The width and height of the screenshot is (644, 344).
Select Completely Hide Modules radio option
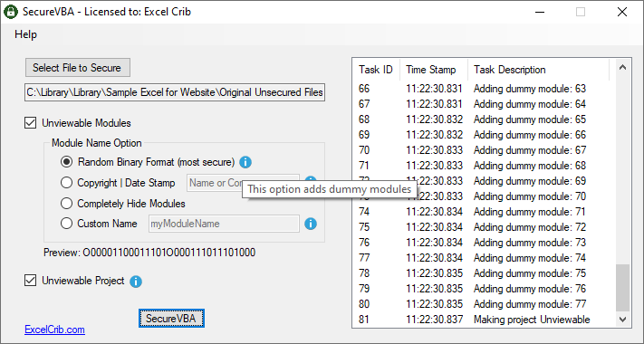66,203
